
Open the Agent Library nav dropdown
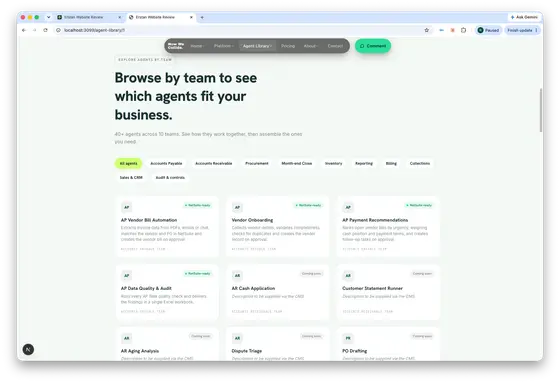257,46
